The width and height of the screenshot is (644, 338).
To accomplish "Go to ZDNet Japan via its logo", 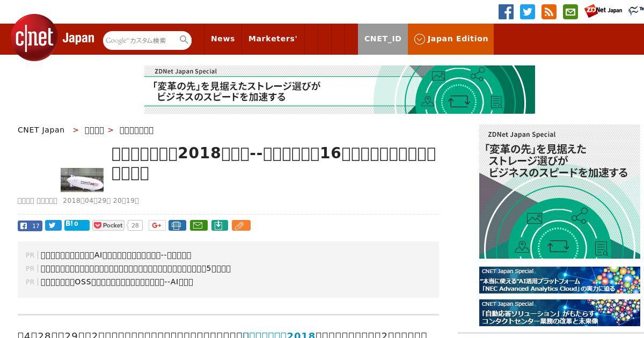I will (x=603, y=10).
